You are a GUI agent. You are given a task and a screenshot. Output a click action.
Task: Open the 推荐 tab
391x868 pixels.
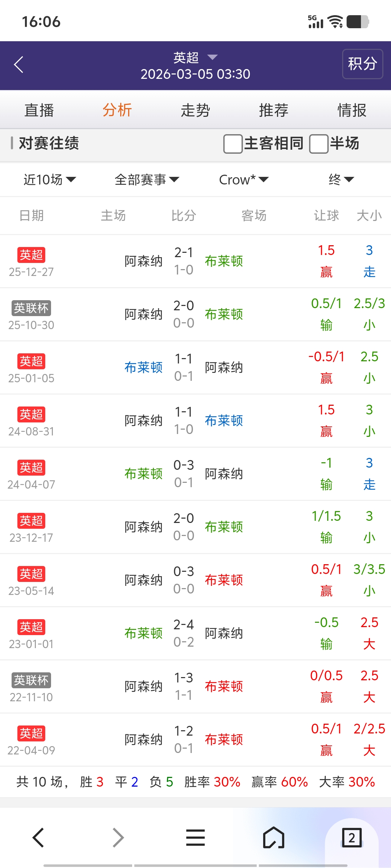point(274,110)
